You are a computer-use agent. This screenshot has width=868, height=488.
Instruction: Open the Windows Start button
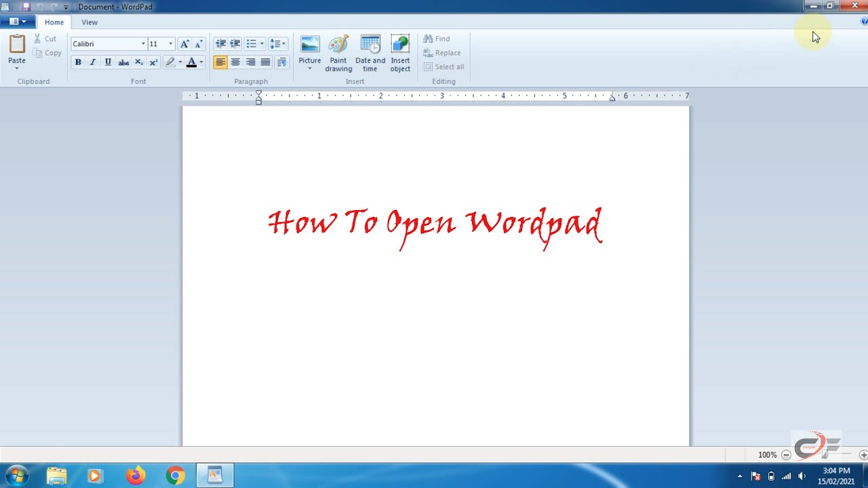point(16,476)
